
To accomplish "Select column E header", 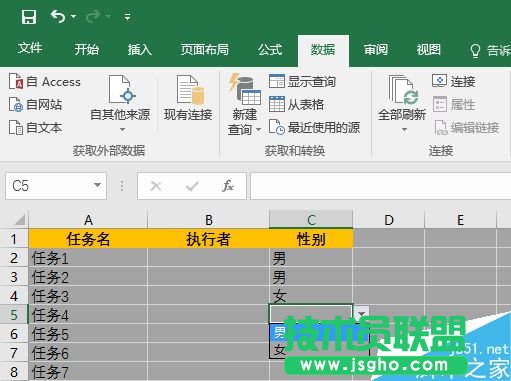I will 460,220.
